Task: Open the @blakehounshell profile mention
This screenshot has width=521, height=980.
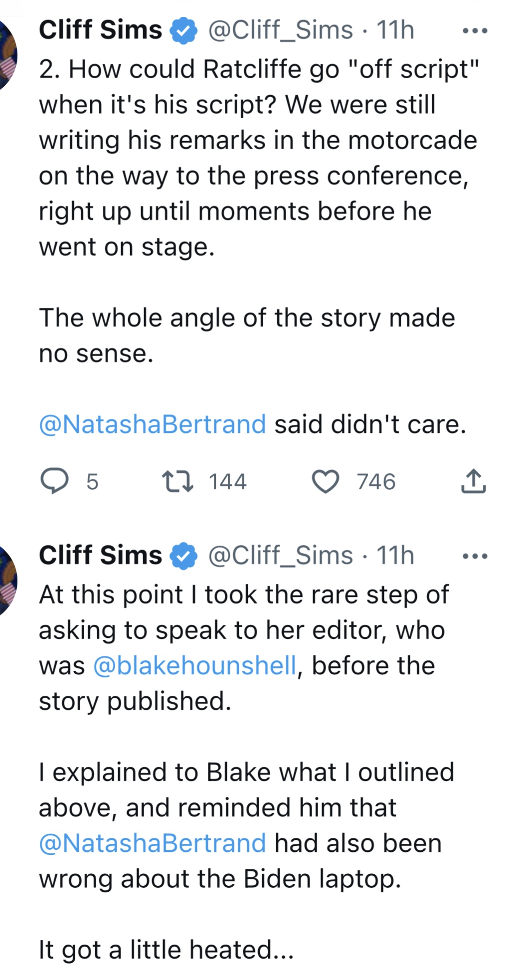Action: point(194,665)
